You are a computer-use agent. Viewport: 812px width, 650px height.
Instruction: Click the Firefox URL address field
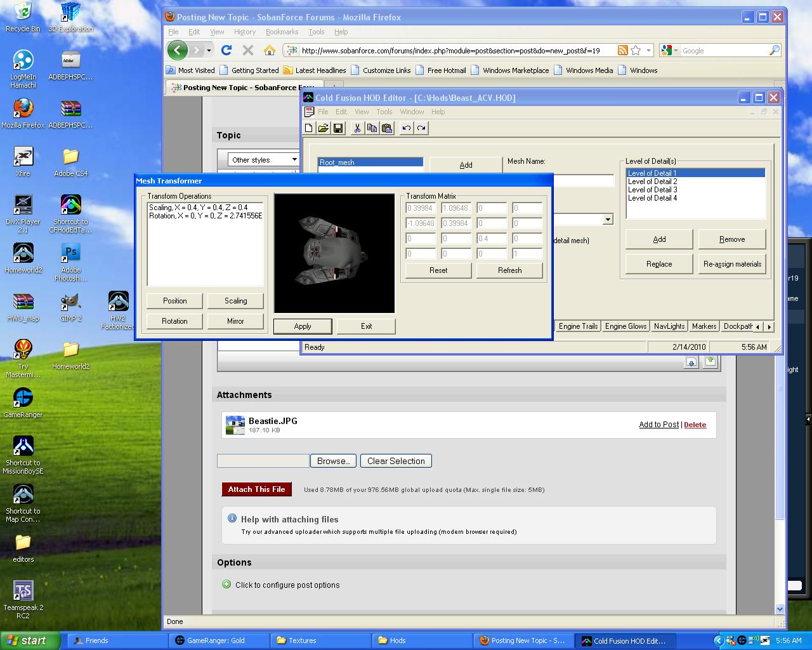(x=449, y=50)
